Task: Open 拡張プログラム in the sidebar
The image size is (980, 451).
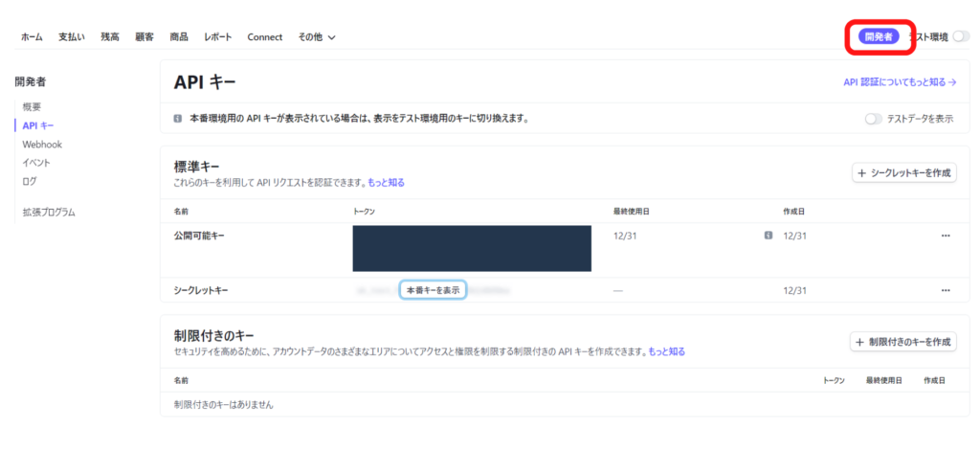Action: click(x=49, y=212)
